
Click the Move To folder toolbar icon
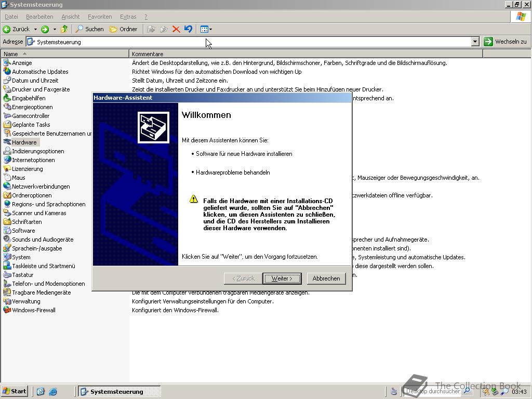point(151,29)
